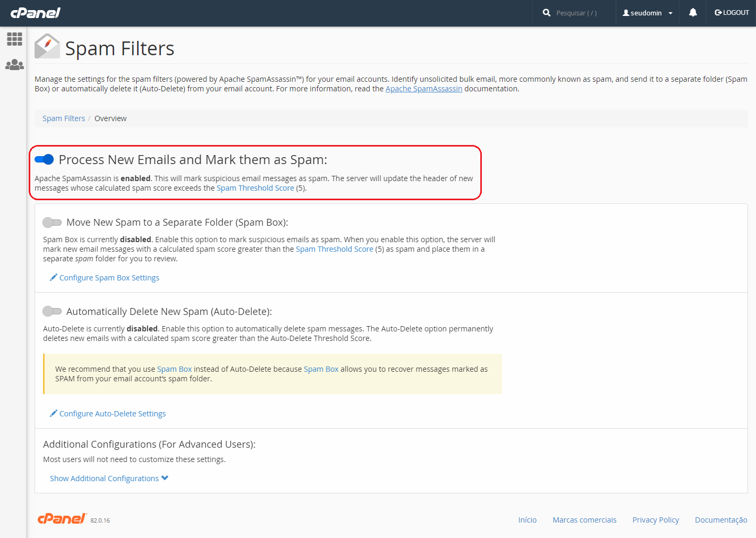The image size is (756, 538).
Task: Open Configure Spam Box Settings
Action: click(109, 278)
